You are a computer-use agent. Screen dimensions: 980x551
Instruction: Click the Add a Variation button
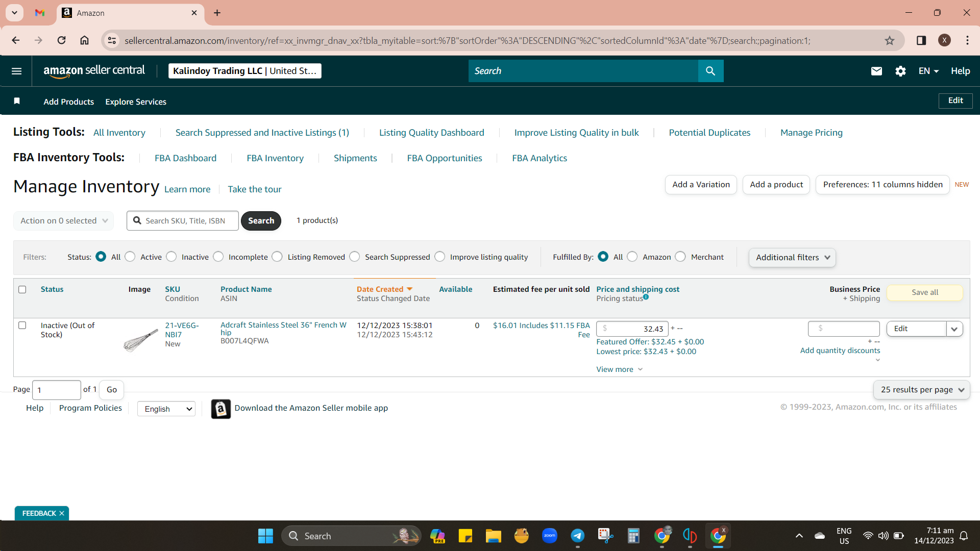tap(701, 185)
